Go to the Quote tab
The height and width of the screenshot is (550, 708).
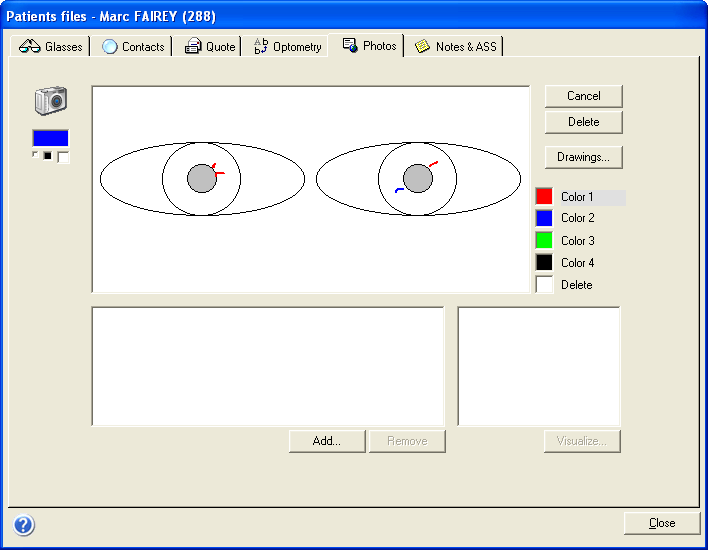210,47
